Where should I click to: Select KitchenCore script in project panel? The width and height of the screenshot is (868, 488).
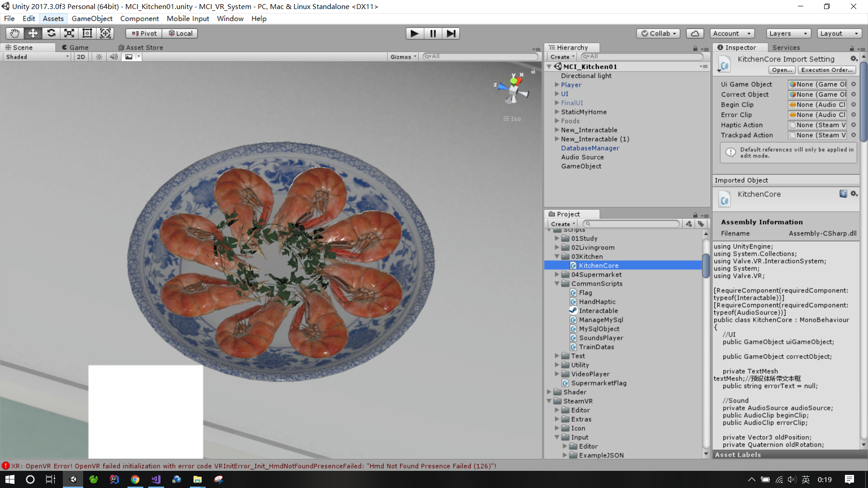pyautogui.click(x=598, y=265)
